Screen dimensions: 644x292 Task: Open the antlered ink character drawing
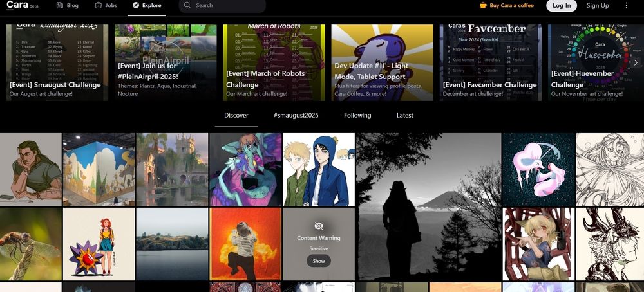tap(610, 244)
